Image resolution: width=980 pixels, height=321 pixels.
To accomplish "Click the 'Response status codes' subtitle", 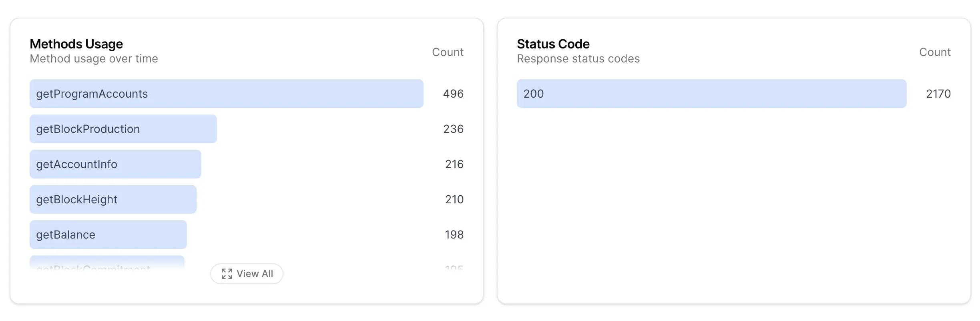I will (578, 59).
